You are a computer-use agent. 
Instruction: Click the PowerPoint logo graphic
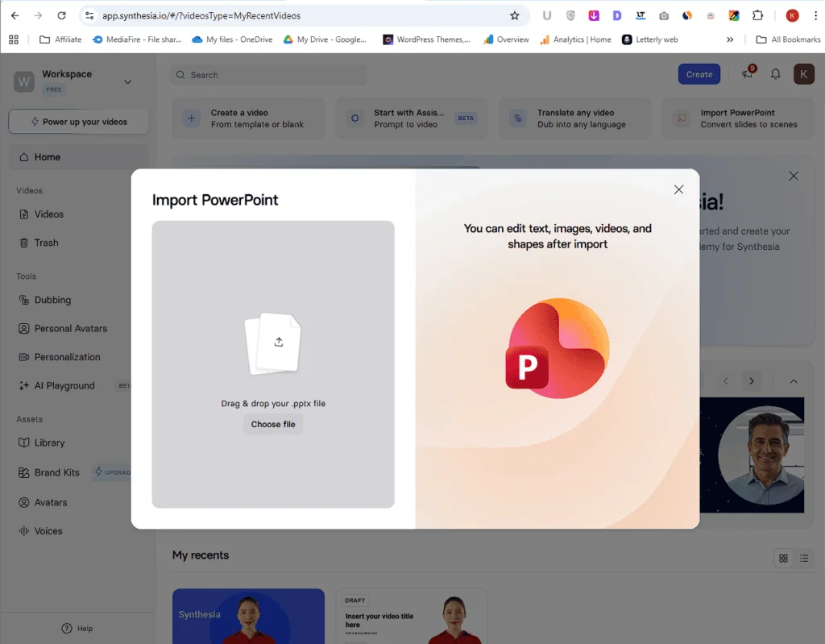[558, 348]
